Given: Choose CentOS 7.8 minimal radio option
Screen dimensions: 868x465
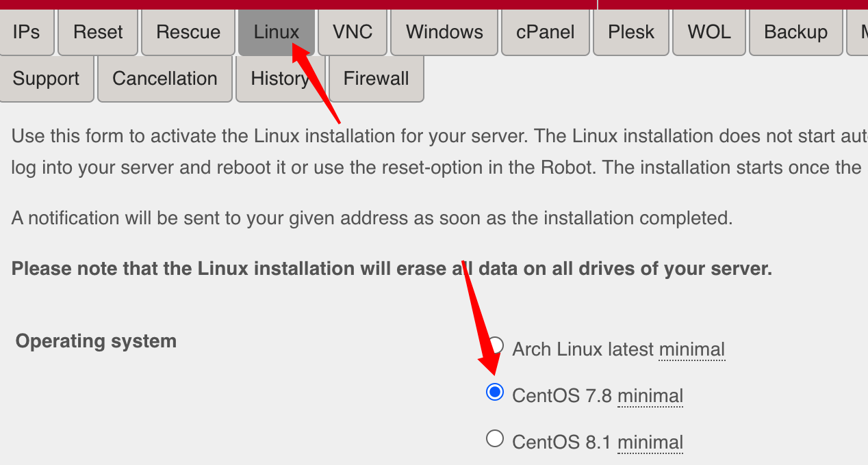Looking at the screenshot, I should click(494, 393).
